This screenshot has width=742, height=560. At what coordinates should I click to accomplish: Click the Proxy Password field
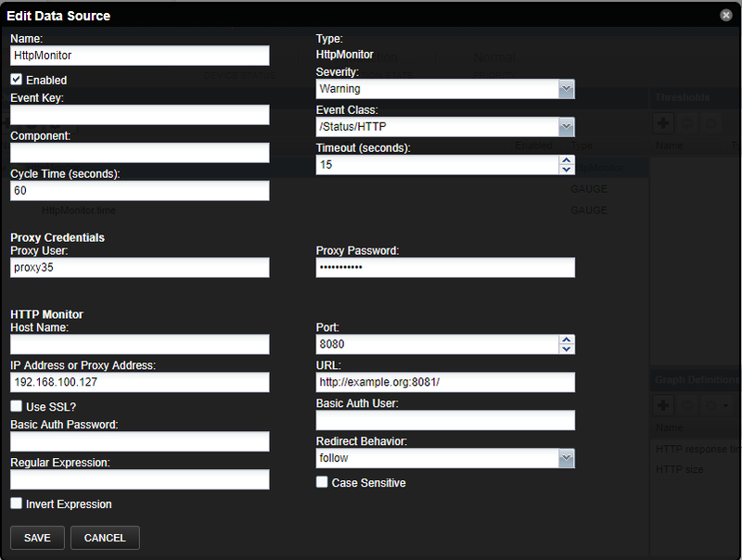point(445,267)
